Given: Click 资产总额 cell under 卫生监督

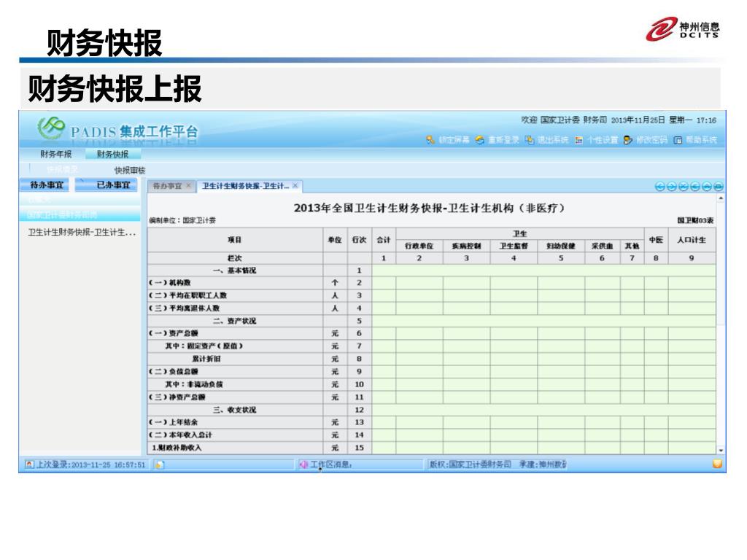Looking at the screenshot, I should coord(514,333).
